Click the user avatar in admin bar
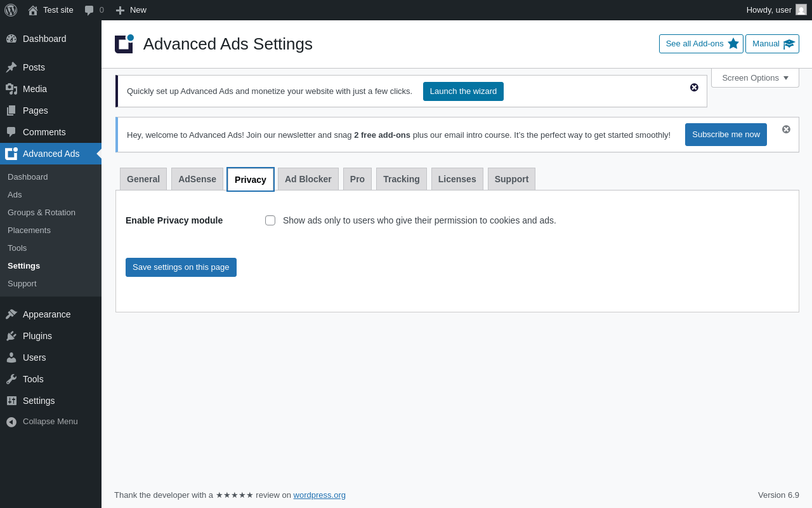The image size is (812, 508). tap(801, 10)
